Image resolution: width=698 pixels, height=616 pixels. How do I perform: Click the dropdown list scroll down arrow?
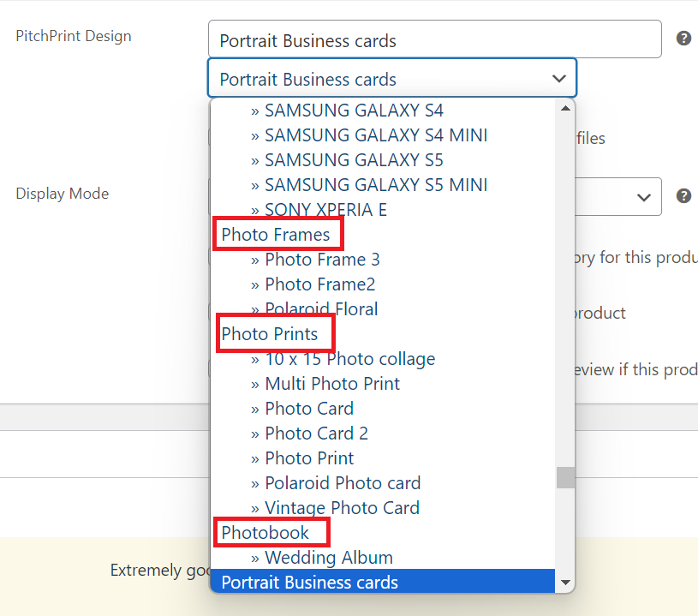[x=565, y=582]
